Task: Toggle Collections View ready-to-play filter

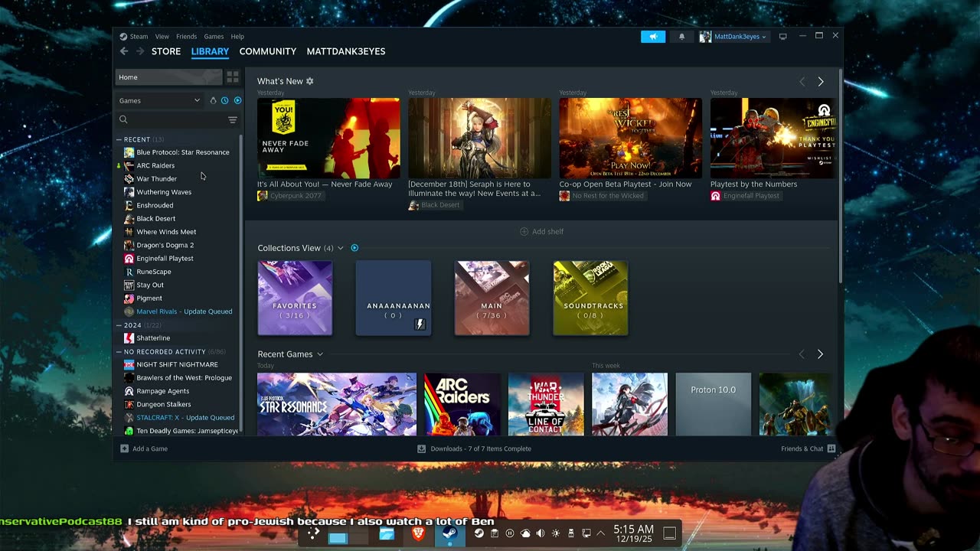Action: tap(354, 248)
